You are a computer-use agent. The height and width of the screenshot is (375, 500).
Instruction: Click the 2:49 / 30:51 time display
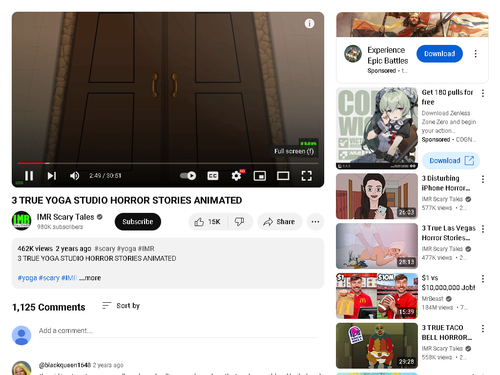click(105, 176)
